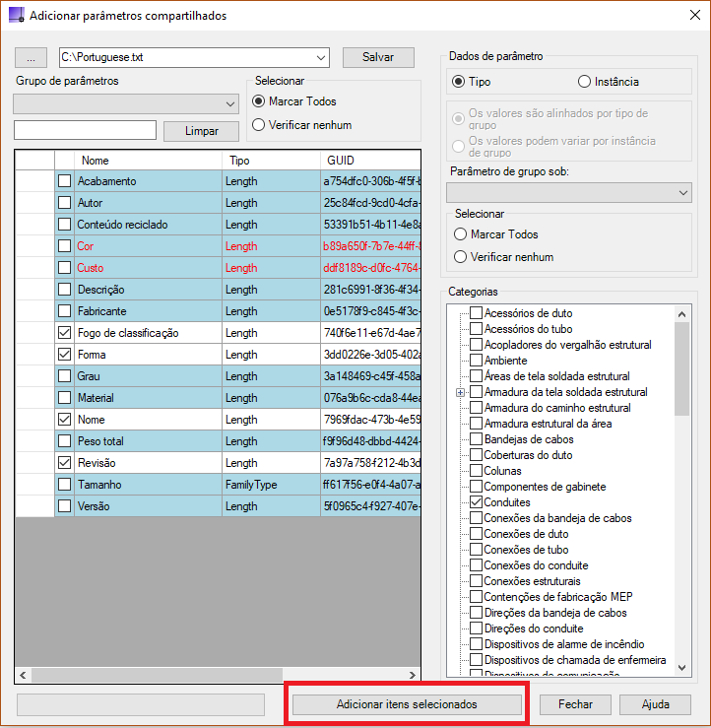Check Dispositivos de alarme de incêndio category
This screenshot has height=728, width=711.
[476, 644]
